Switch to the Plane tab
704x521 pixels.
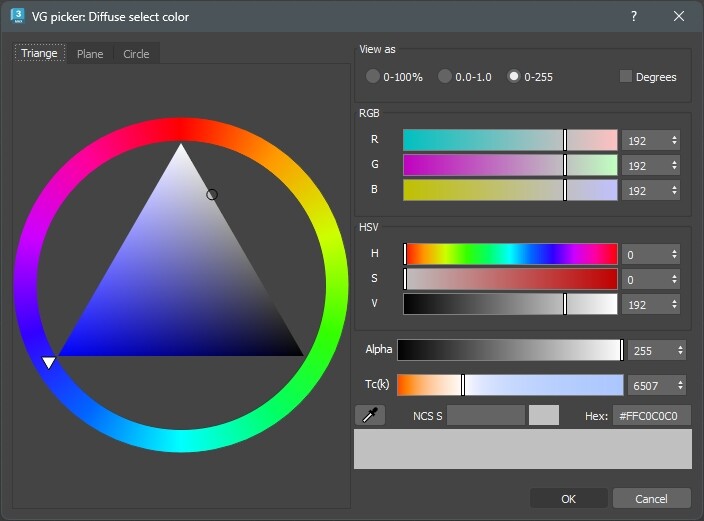(90, 54)
